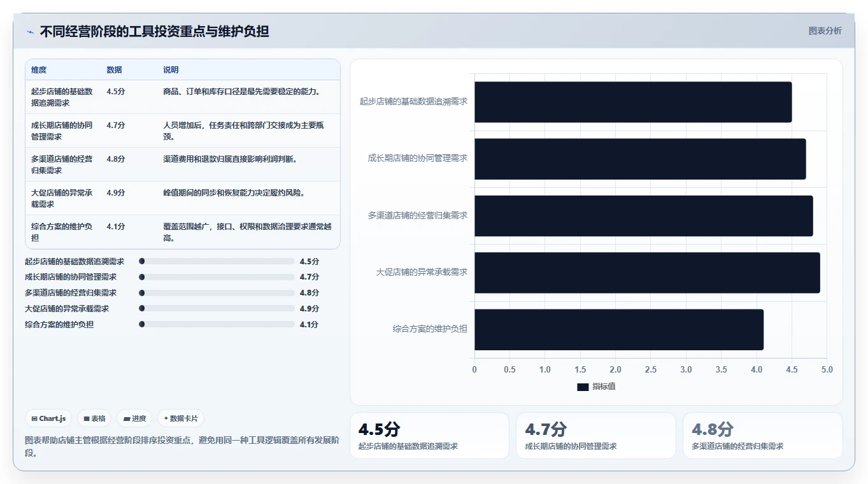This screenshot has width=868, height=484.
Task: Click the 4.7分 value in the table's 数据 column
Action: [116, 125]
